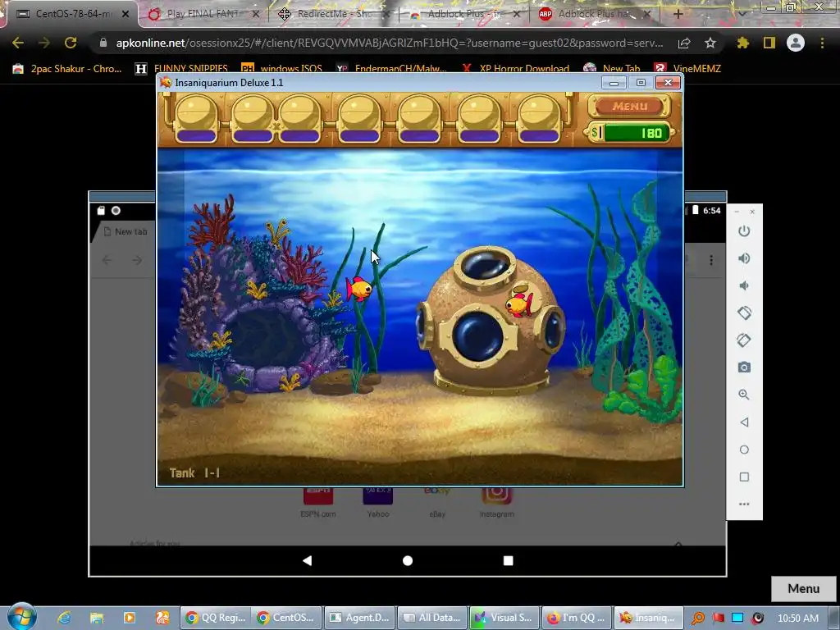Switch to Play FINAL FANTASY browser tab

(x=203, y=14)
